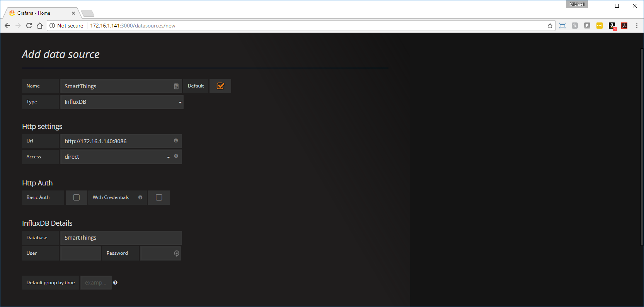Click the Add data source heading
This screenshot has width=644, height=307.
[x=61, y=54]
